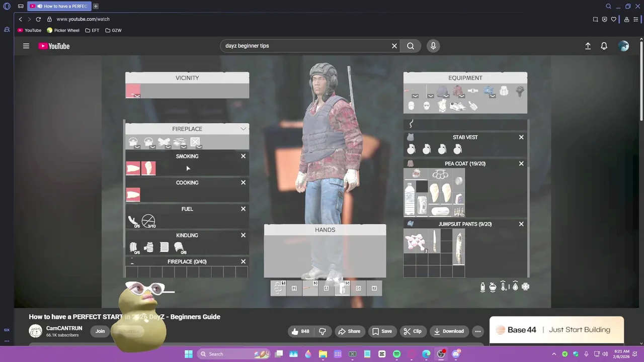Dislike the video
This screenshot has width=644, height=362.
pyautogui.click(x=323, y=331)
